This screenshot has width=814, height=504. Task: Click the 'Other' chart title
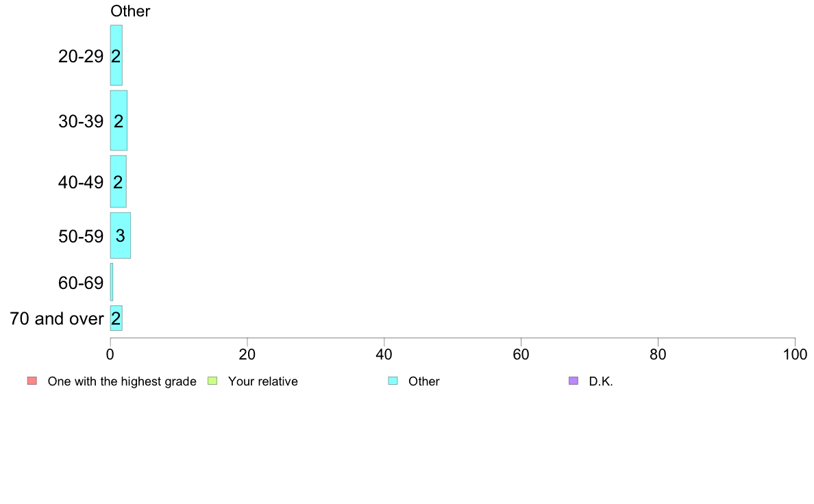[x=130, y=12]
